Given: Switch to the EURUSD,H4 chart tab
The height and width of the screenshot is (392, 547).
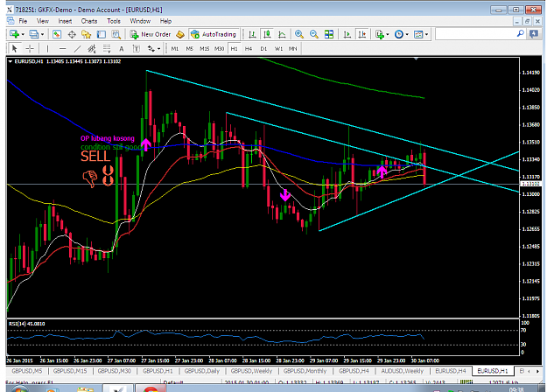Looking at the screenshot, I should [x=451, y=371].
